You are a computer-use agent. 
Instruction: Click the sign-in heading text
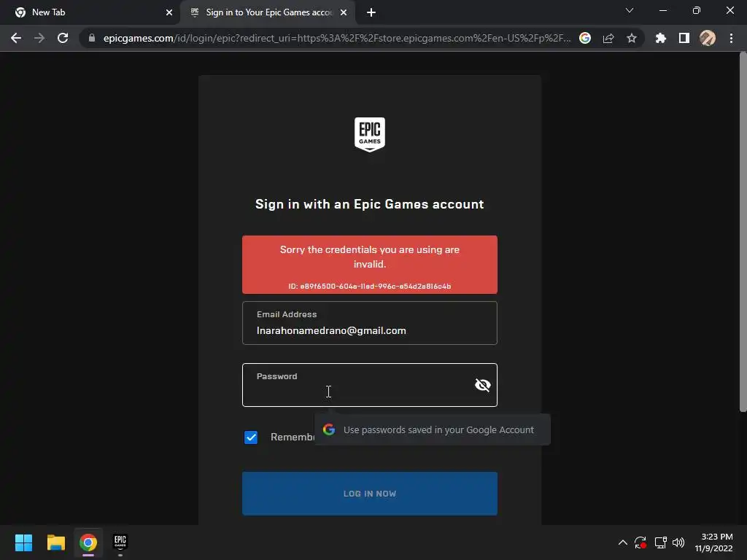tap(370, 204)
